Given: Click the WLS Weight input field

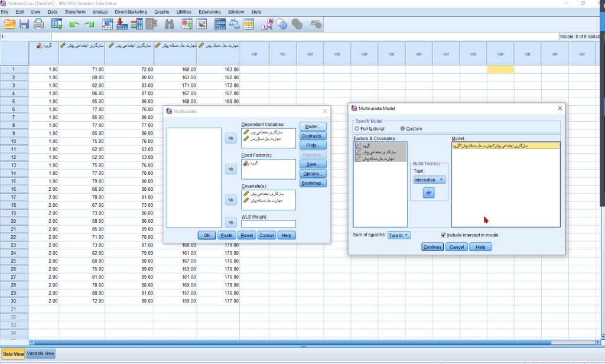Looking at the screenshot, I should [268, 224].
